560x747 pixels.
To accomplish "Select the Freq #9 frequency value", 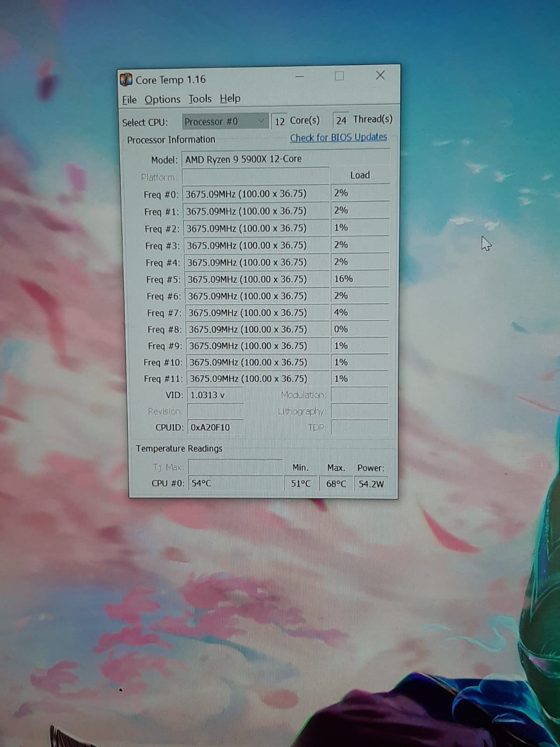I will pyautogui.click(x=258, y=346).
